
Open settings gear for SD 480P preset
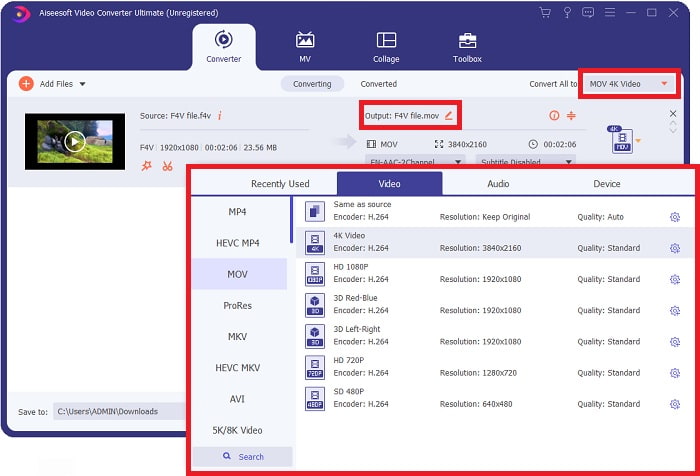tap(675, 404)
